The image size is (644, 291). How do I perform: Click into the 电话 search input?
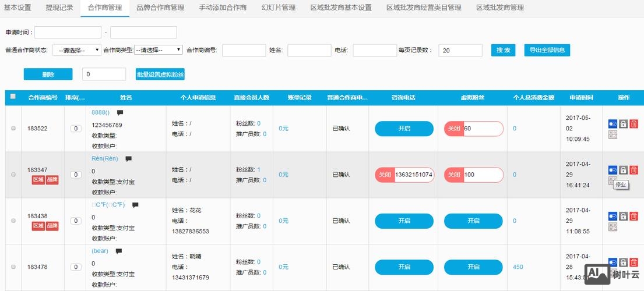[x=375, y=51]
